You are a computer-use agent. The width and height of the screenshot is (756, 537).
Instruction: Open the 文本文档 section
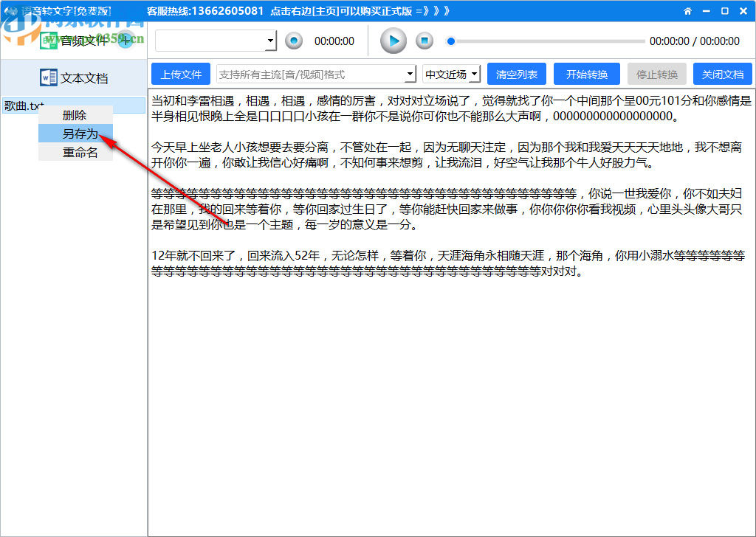[74, 77]
